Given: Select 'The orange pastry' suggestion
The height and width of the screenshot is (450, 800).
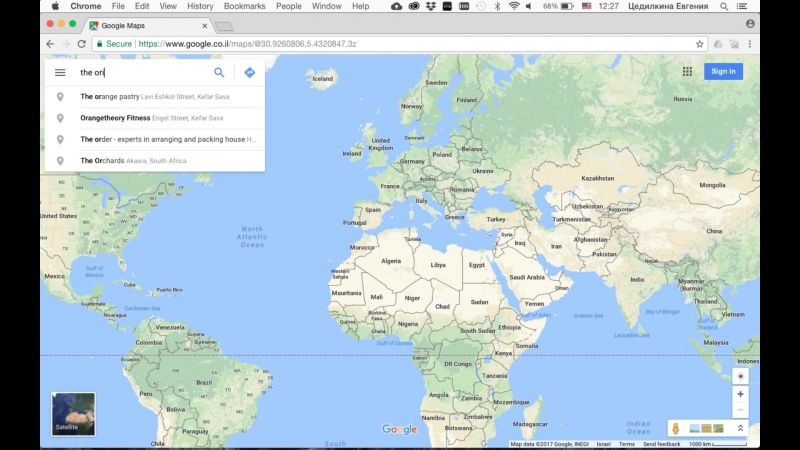Looking at the screenshot, I should pos(155,96).
